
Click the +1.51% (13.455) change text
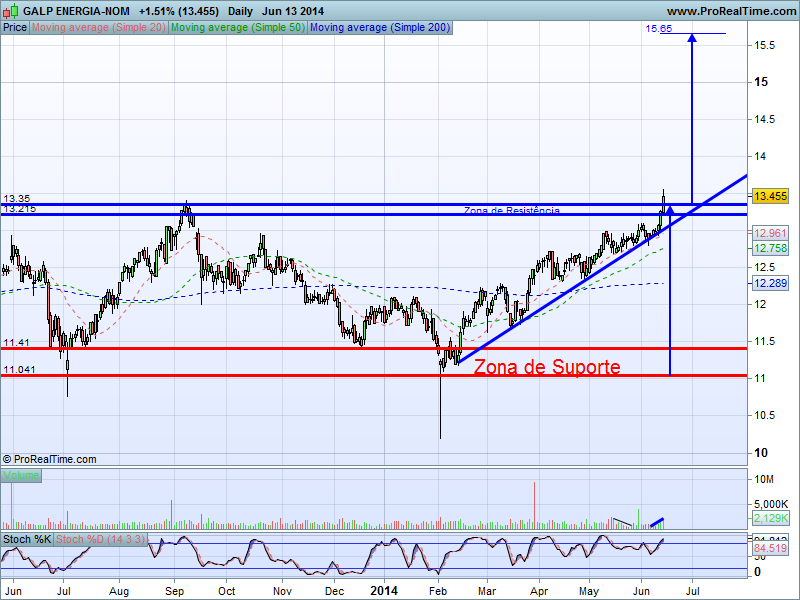click(x=179, y=11)
